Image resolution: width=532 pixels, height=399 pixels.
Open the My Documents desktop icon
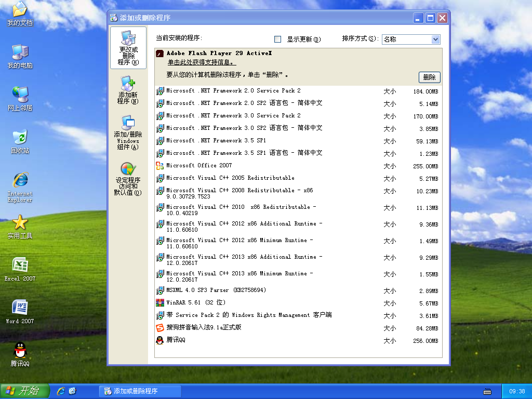click(20, 14)
